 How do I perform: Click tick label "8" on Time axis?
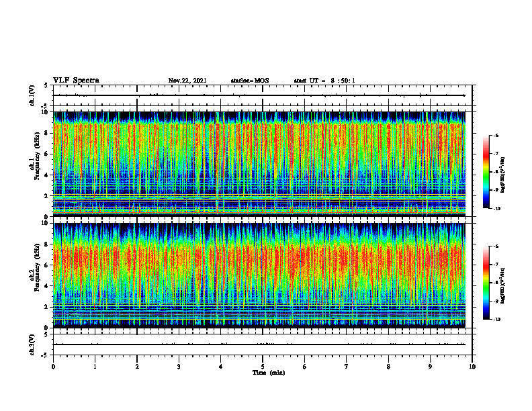pos(388,367)
